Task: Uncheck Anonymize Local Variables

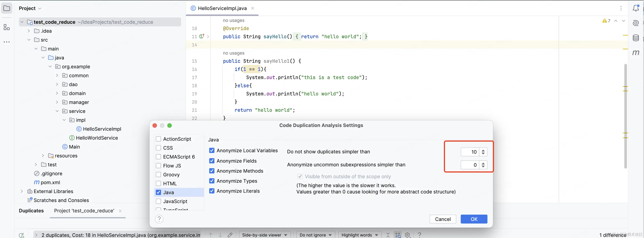Action: tap(212, 150)
